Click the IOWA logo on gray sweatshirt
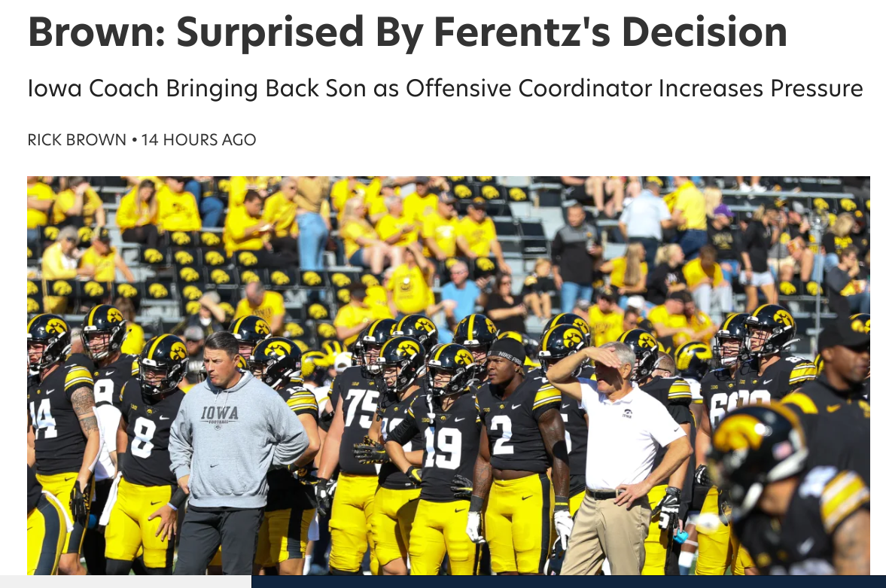 [220, 416]
